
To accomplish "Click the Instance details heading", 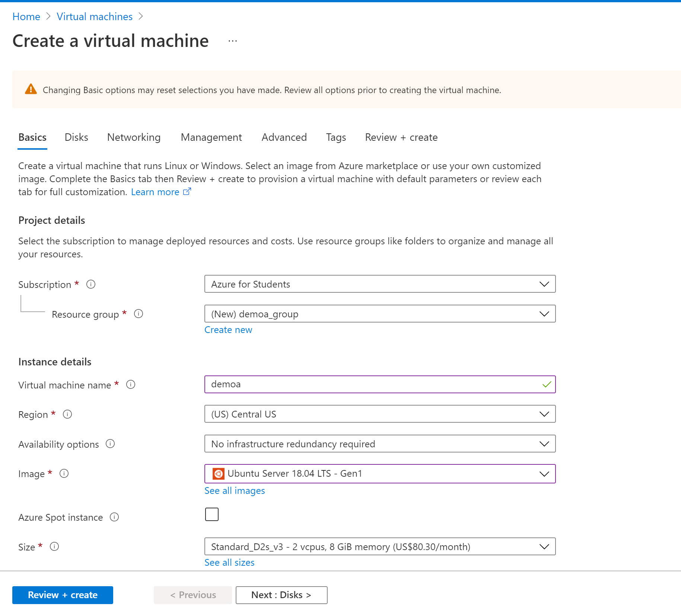I will point(55,362).
